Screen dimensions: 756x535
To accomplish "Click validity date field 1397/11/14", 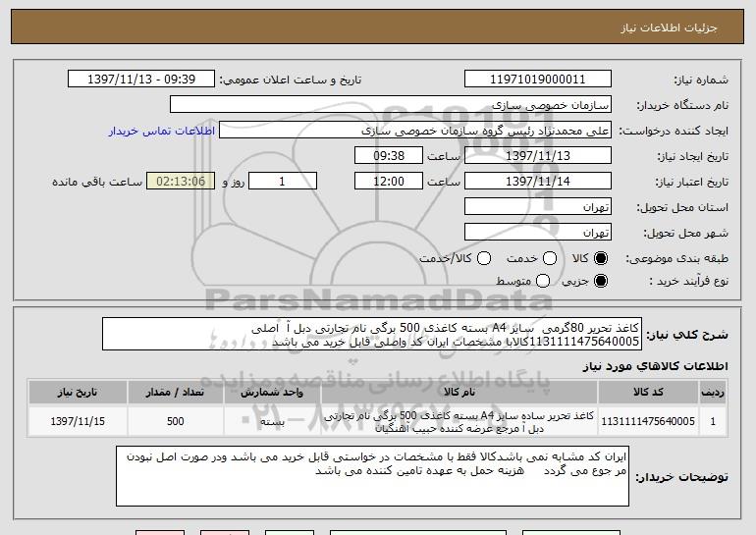I will point(538,182).
